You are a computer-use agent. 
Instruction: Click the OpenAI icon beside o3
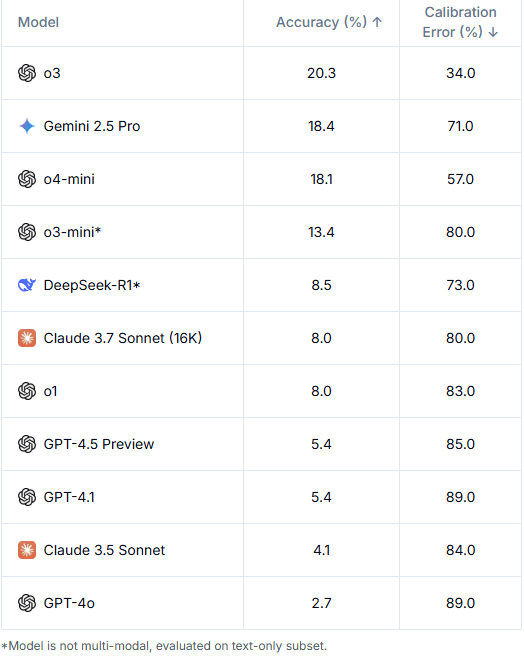pyautogui.click(x=27, y=73)
